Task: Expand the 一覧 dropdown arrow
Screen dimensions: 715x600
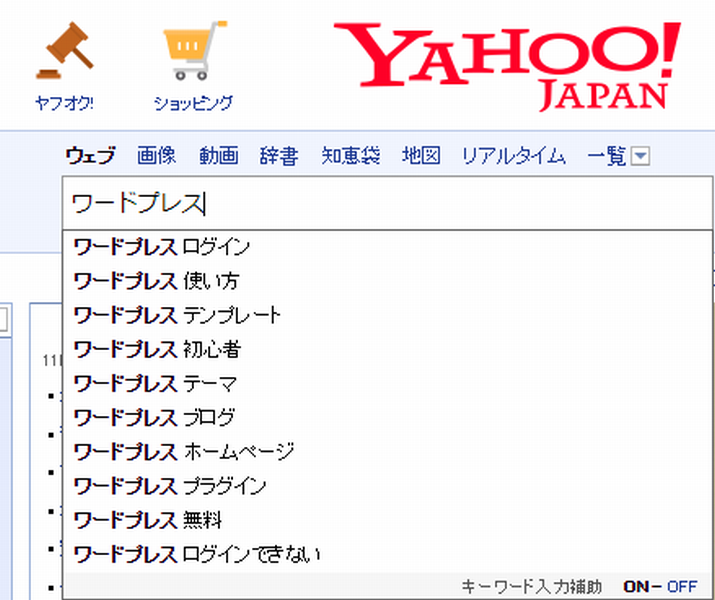Action: coord(640,156)
